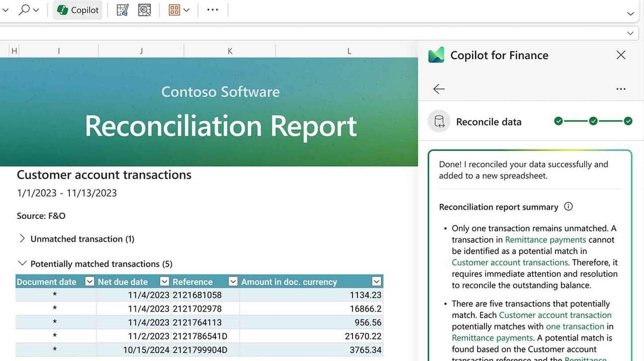The width and height of the screenshot is (644, 361).
Task: Select amount cell 16866.2
Action: click(x=312, y=309)
